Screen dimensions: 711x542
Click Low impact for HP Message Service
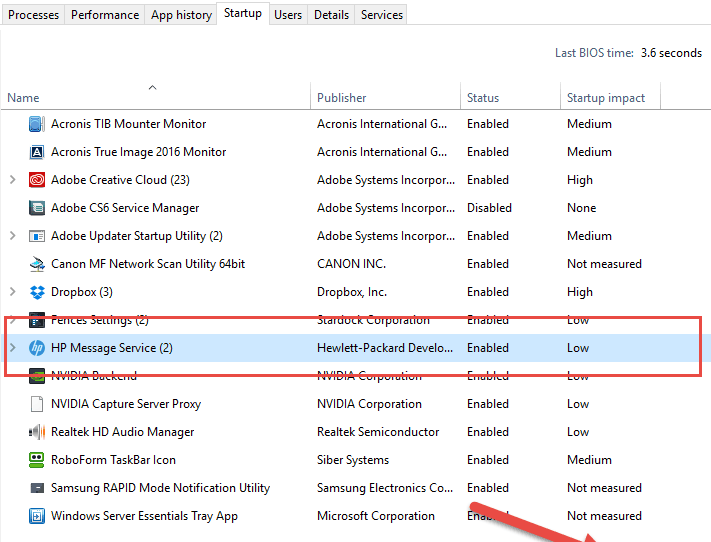(x=578, y=348)
